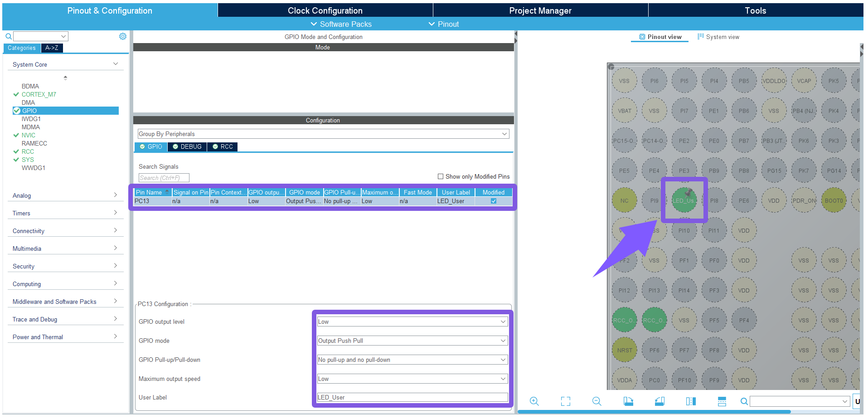Select the PC13 row in the table
Screen dimensions: 868x419
click(323, 201)
